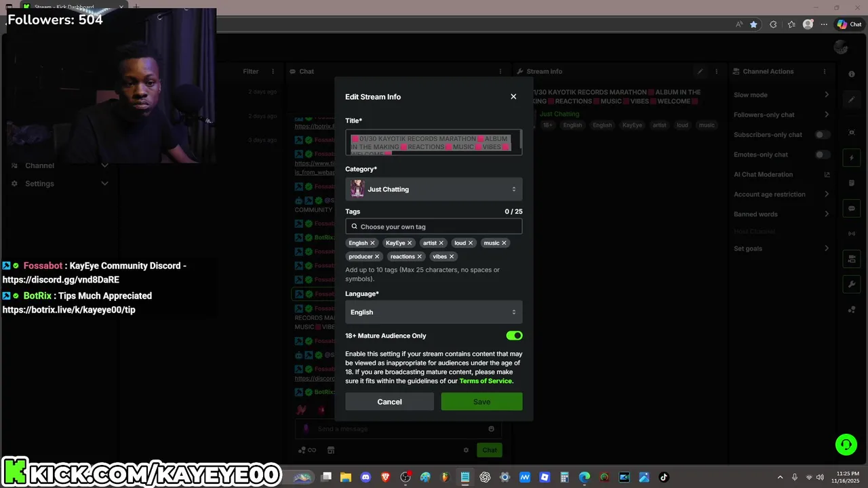The width and height of the screenshot is (868, 488).
Task: Remove the KayEye tag
Action: pyautogui.click(x=410, y=243)
